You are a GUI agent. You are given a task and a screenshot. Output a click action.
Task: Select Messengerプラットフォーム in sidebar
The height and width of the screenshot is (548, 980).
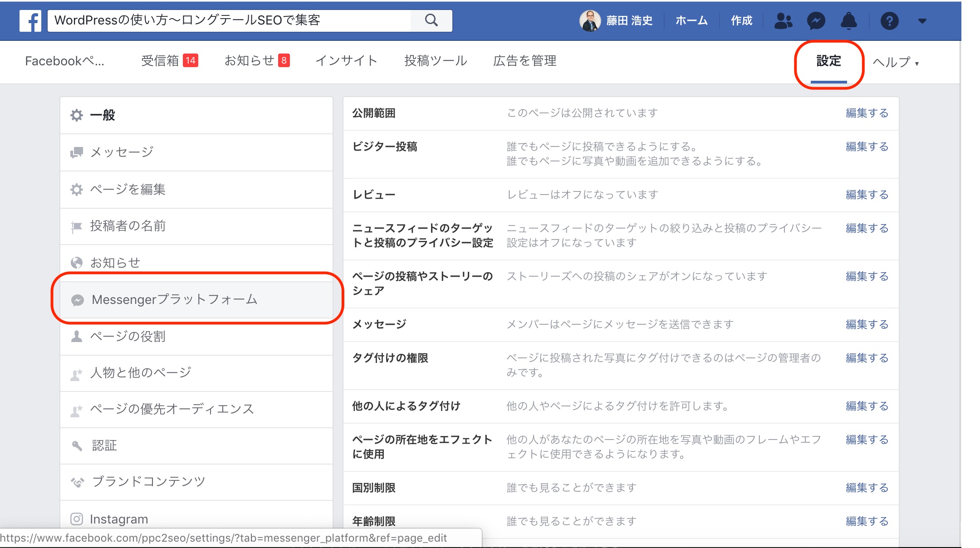coord(196,300)
